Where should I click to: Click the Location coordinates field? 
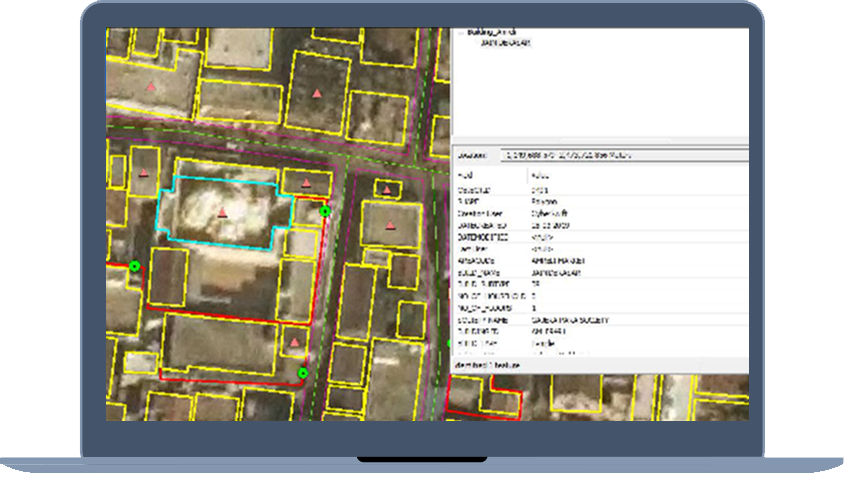point(624,155)
